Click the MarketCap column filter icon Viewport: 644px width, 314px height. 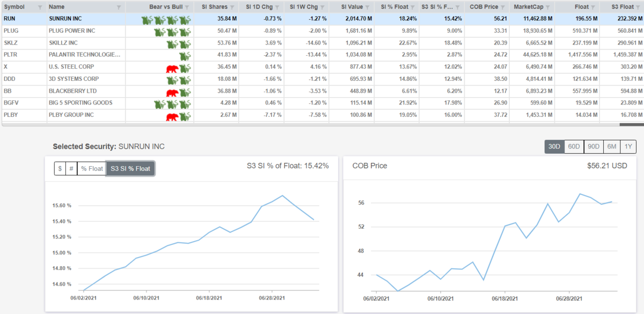pyautogui.click(x=548, y=8)
